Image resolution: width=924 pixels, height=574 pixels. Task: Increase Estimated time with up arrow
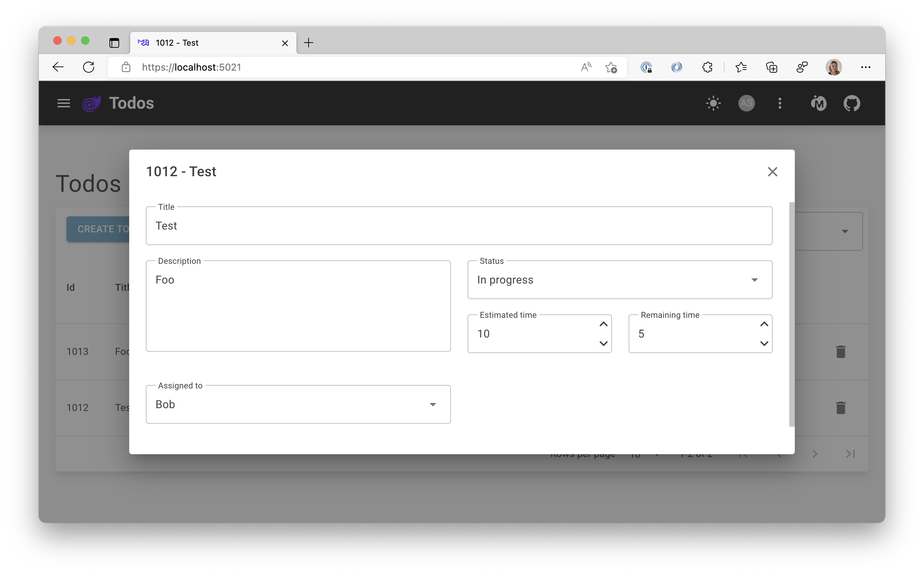click(603, 324)
